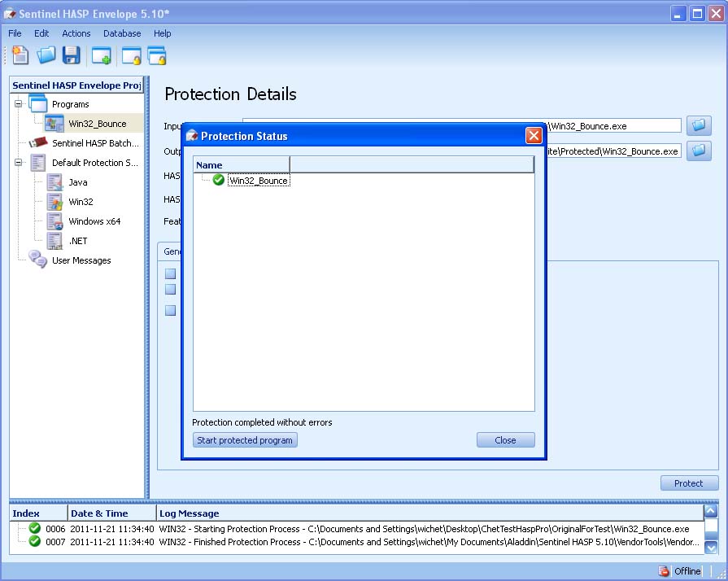
Task: Create a new Envelope project
Action: pyautogui.click(x=20, y=55)
